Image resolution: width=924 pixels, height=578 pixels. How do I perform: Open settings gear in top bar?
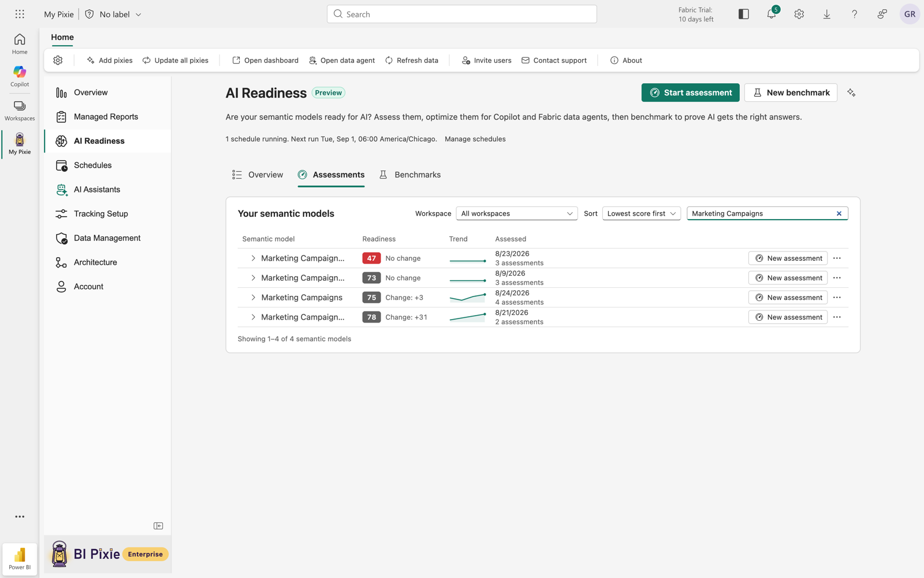pyautogui.click(x=799, y=14)
